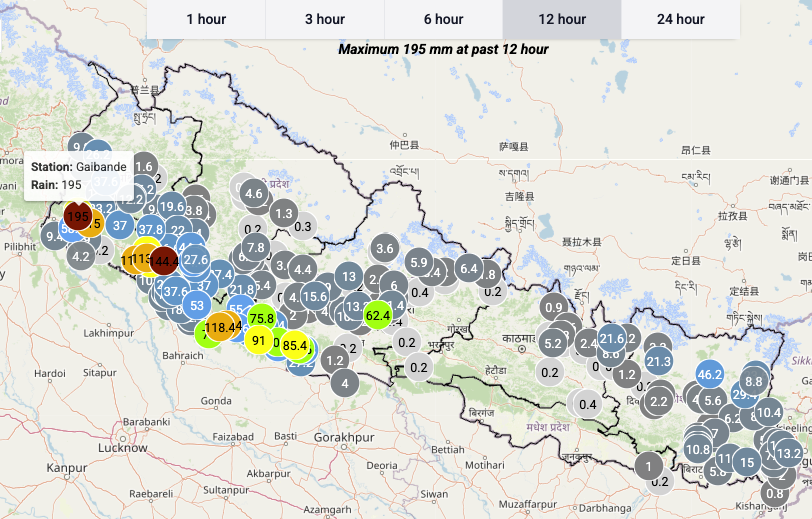Viewport: 812px width, 519px height.
Task: Open the green 75.8 station marker
Action: pyautogui.click(x=262, y=318)
